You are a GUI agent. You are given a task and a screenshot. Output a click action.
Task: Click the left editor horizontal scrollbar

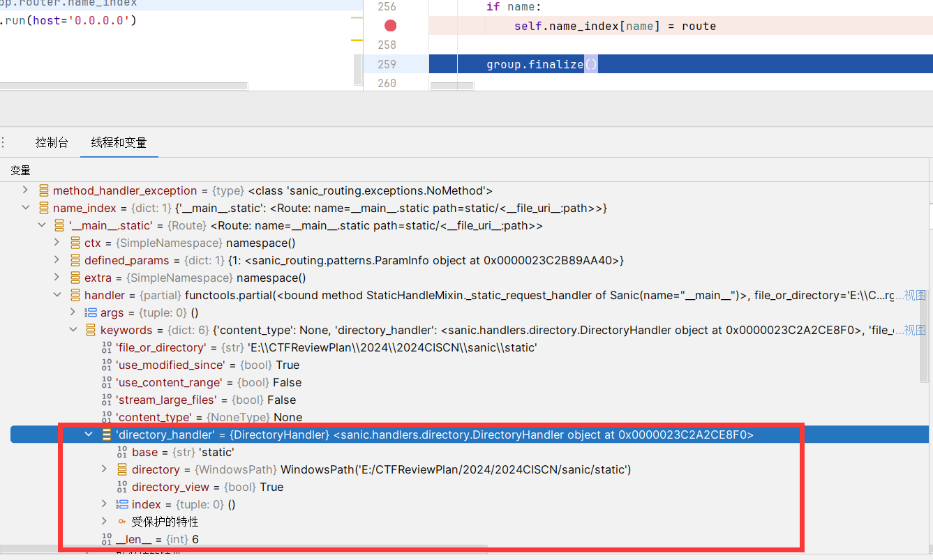tap(124, 86)
